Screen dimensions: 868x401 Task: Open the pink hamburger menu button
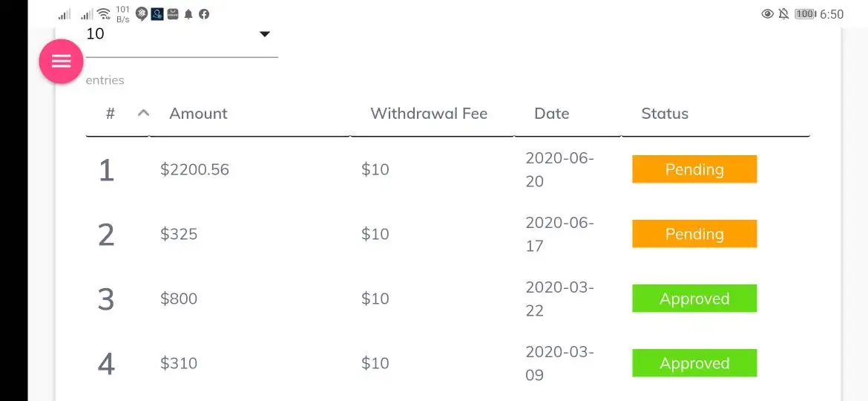click(61, 61)
